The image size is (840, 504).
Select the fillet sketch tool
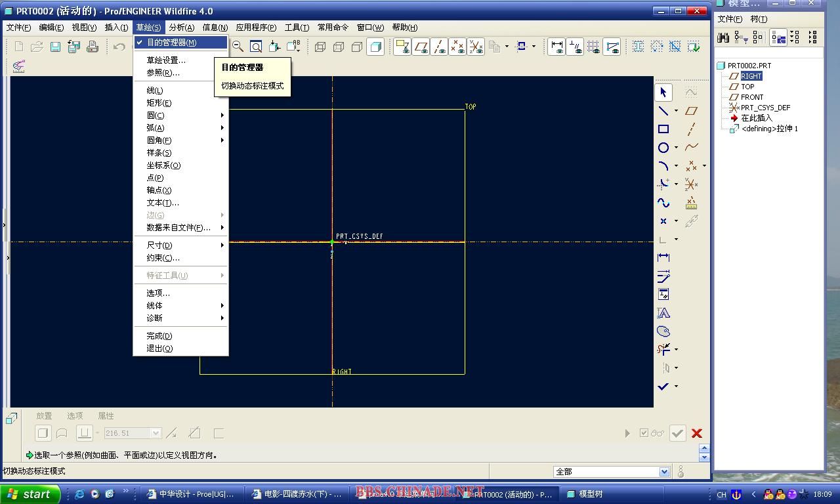(x=663, y=184)
